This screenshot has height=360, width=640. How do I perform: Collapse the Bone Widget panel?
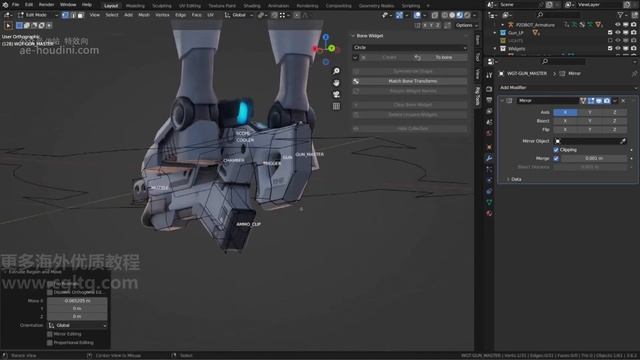pyautogui.click(x=353, y=36)
